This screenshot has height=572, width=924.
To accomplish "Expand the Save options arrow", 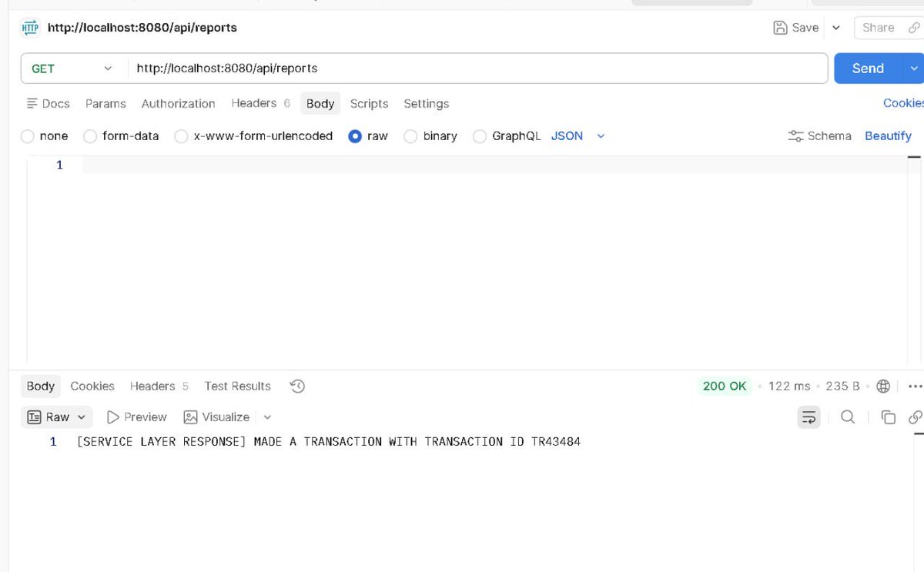I will [x=836, y=28].
